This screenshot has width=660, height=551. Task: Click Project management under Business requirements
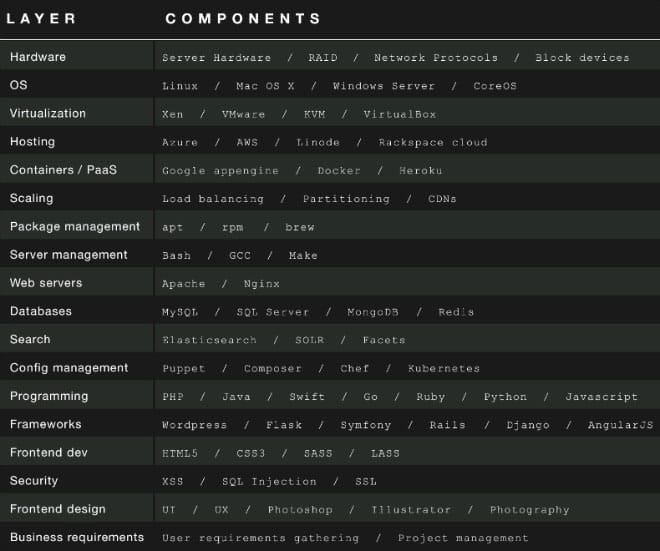463,538
